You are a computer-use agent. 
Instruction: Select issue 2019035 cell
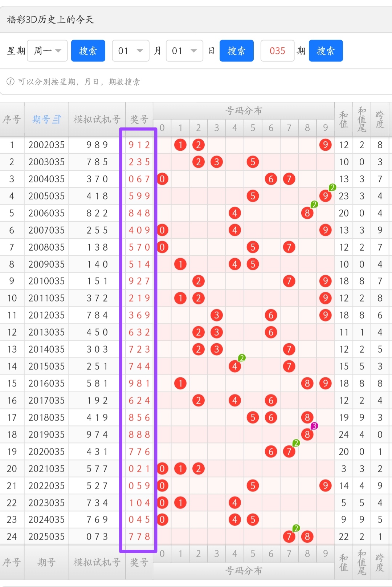46,435
